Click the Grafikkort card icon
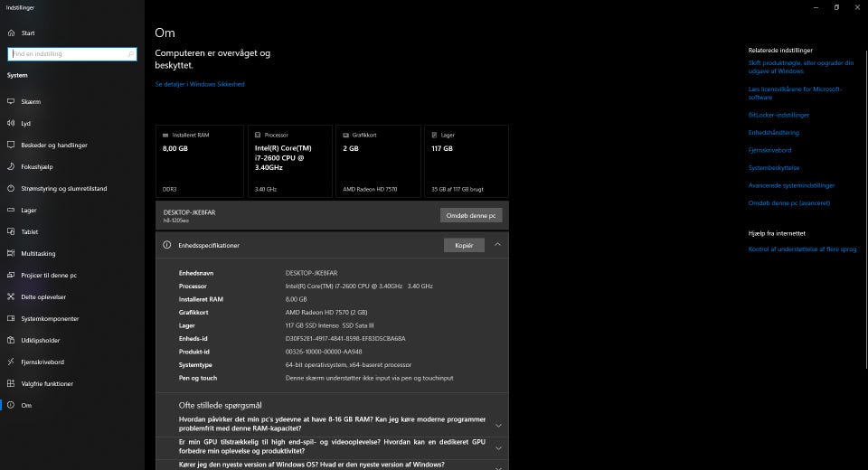Screen dimensions: 868x470 [x=346, y=135]
